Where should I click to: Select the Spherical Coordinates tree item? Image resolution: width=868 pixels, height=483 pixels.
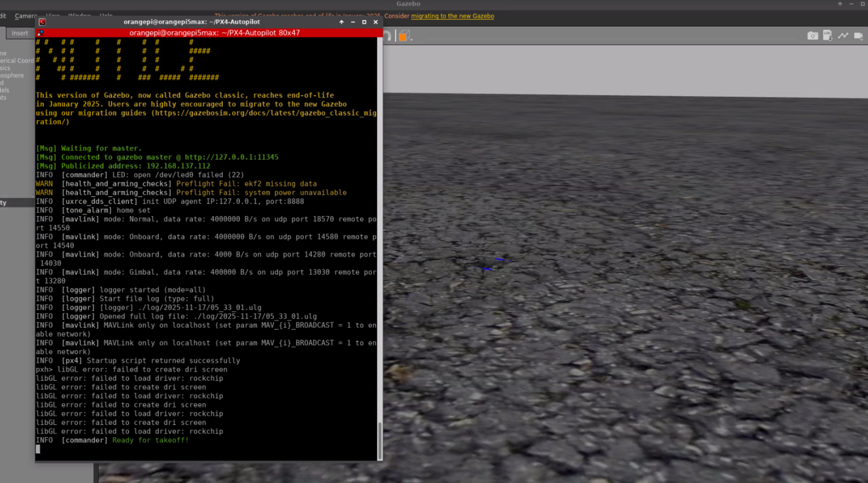click(x=17, y=61)
